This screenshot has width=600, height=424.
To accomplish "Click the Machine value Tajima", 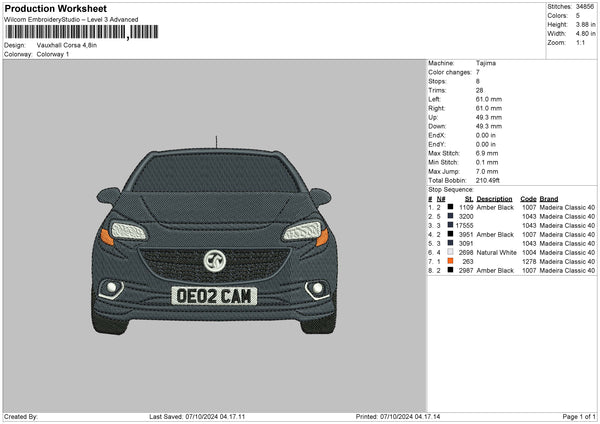I will pyautogui.click(x=486, y=63).
